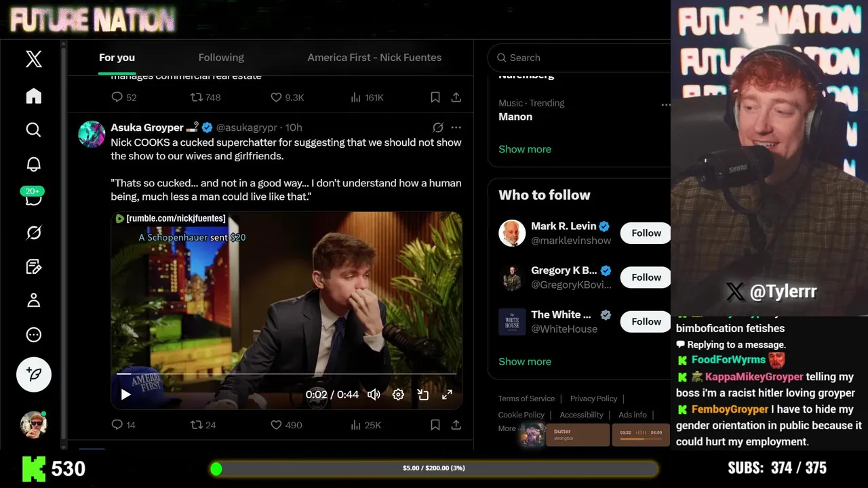The width and height of the screenshot is (868, 488).
Task: Open the account avatar in the sidebar
Action: [x=34, y=424]
